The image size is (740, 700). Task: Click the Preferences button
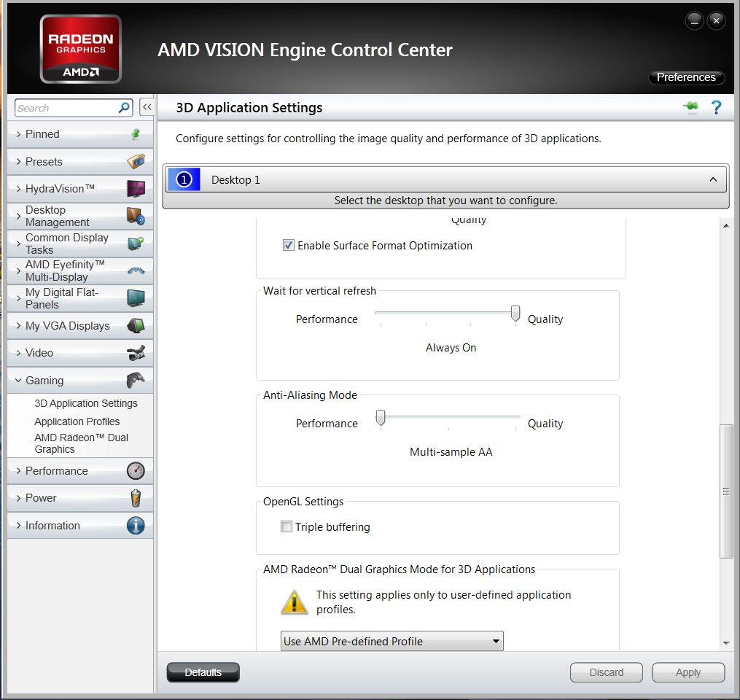tap(686, 77)
